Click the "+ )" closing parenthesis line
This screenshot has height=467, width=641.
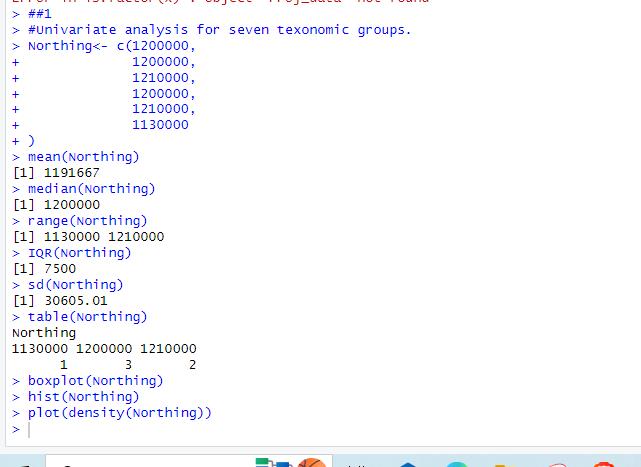click(24, 141)
